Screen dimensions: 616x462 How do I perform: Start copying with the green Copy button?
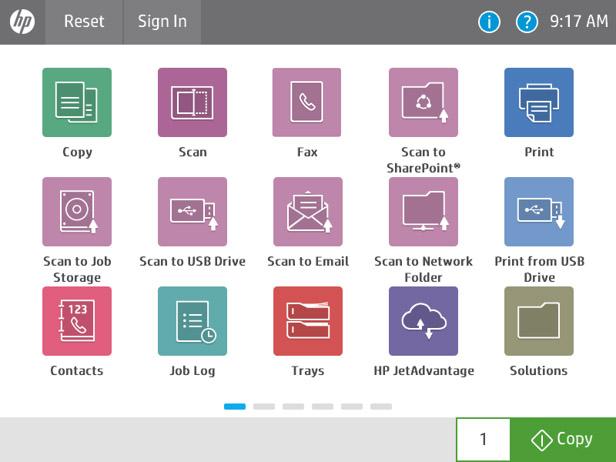point(563,440)
